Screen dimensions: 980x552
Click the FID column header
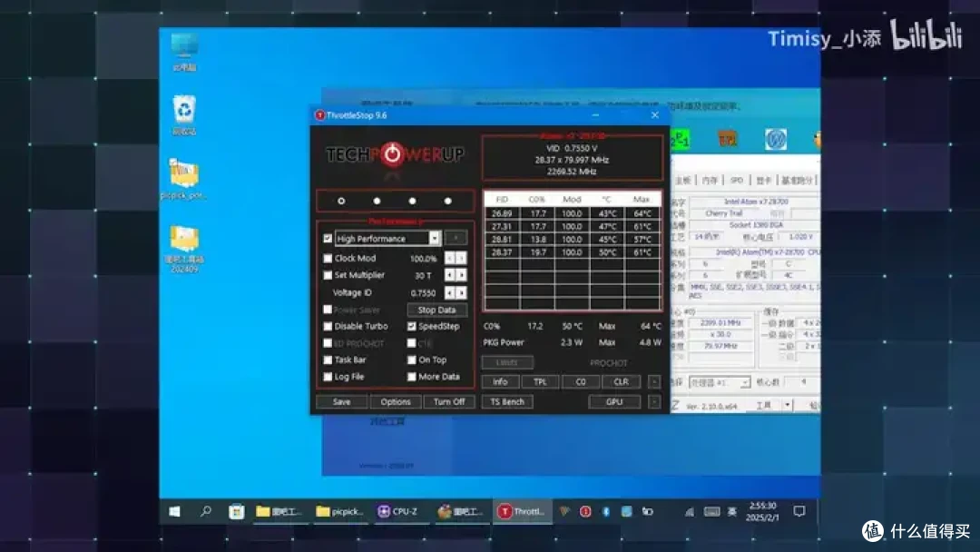pos(502,200)
